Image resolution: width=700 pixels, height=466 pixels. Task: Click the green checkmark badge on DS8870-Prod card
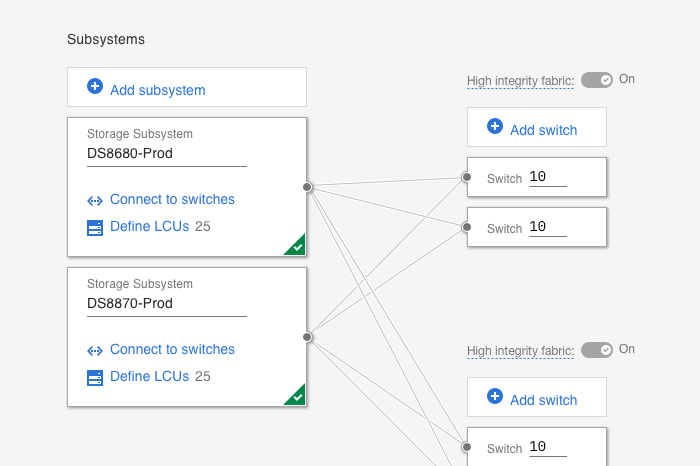(x=296, y=396)
